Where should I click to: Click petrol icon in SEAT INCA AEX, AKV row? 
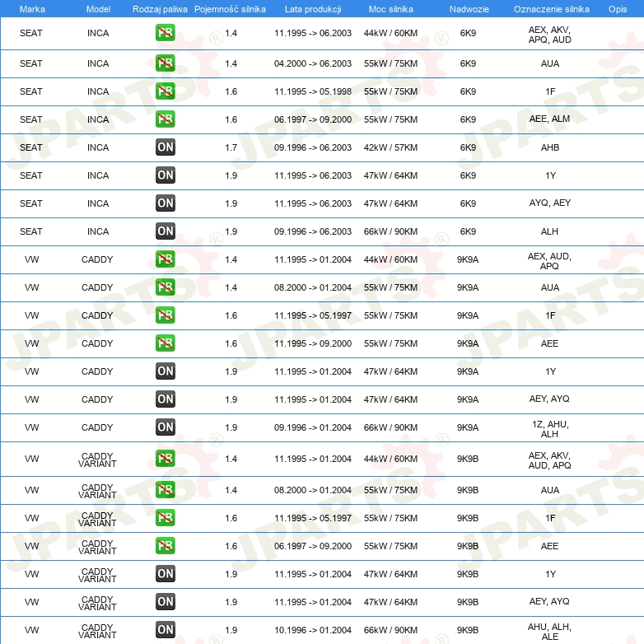tap(165, 33)
